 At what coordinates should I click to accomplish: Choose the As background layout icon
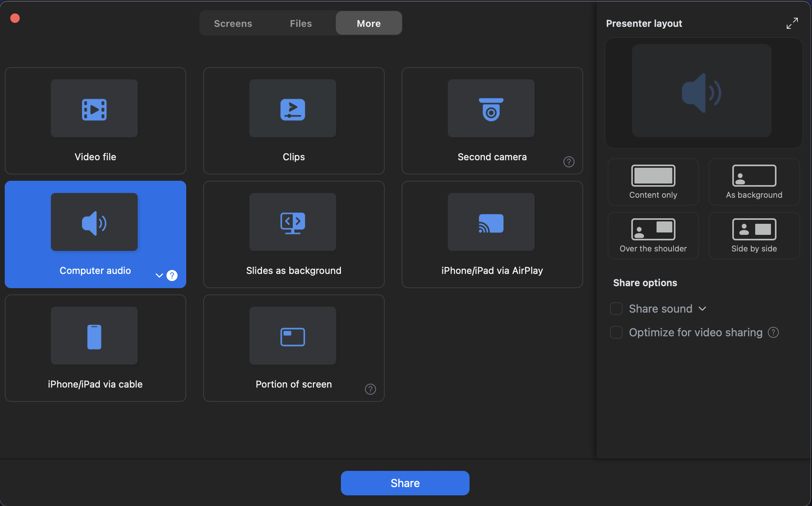click(754, 176)
